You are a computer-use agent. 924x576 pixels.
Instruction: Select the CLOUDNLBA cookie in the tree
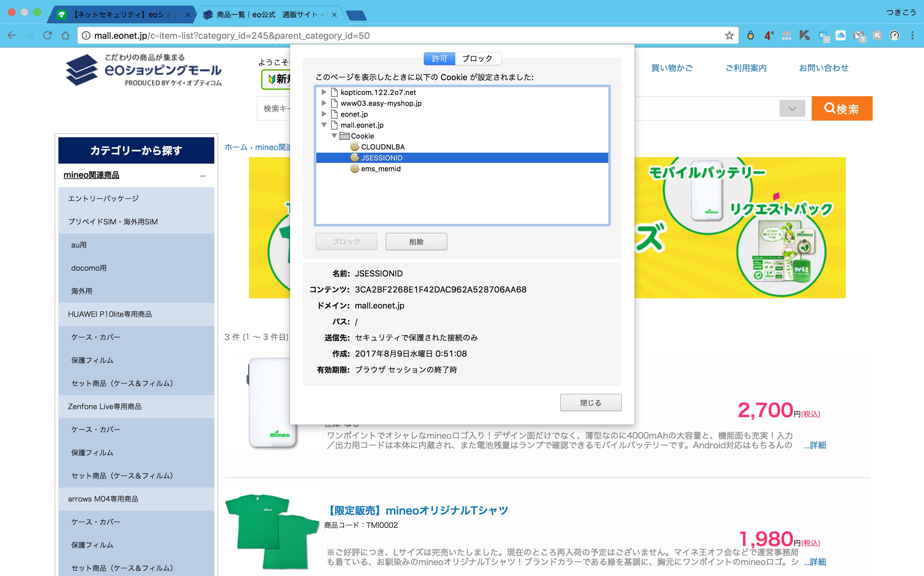click(382, 147)
